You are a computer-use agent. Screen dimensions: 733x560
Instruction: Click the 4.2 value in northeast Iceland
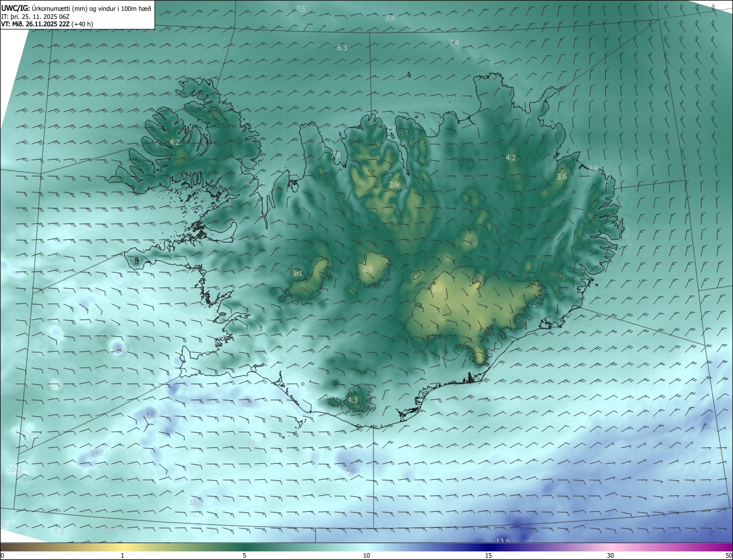(511, 157)
